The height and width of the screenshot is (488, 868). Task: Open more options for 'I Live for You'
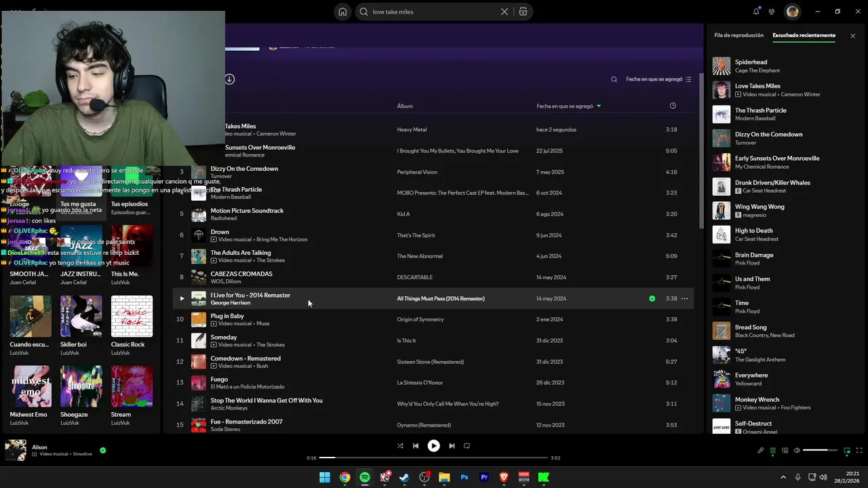(x=685, y=298)
